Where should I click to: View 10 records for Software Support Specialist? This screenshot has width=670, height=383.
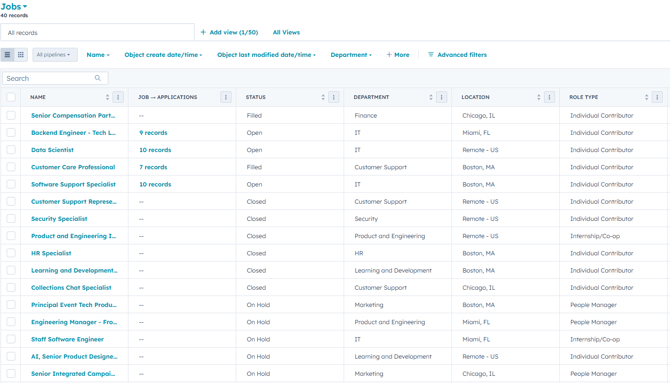click(155, 184)
